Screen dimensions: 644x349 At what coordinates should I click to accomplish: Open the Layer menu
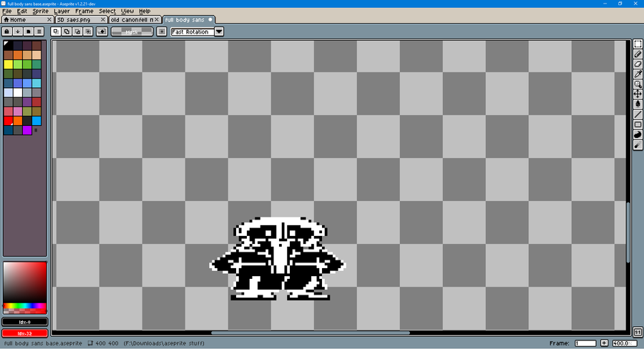(62, 11)
